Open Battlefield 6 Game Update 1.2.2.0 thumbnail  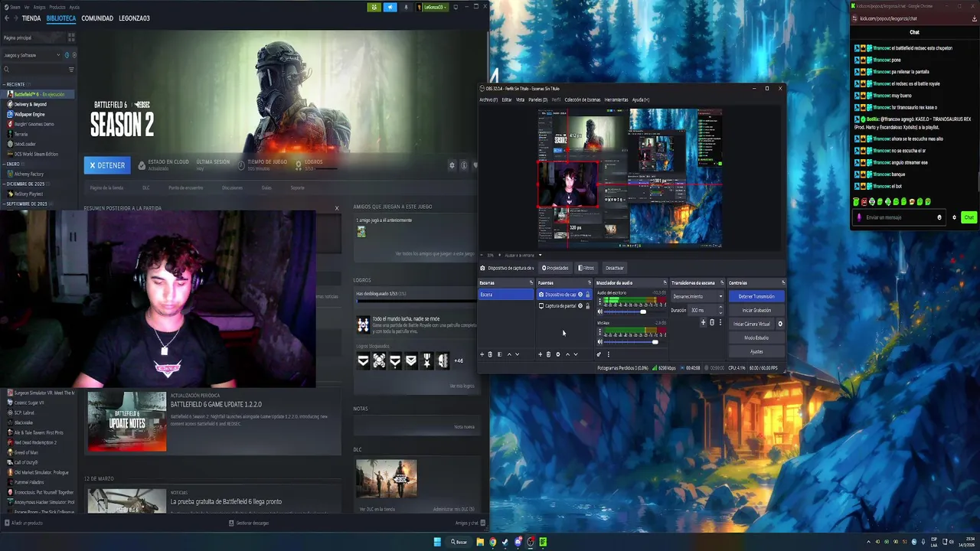pos(126,421)
